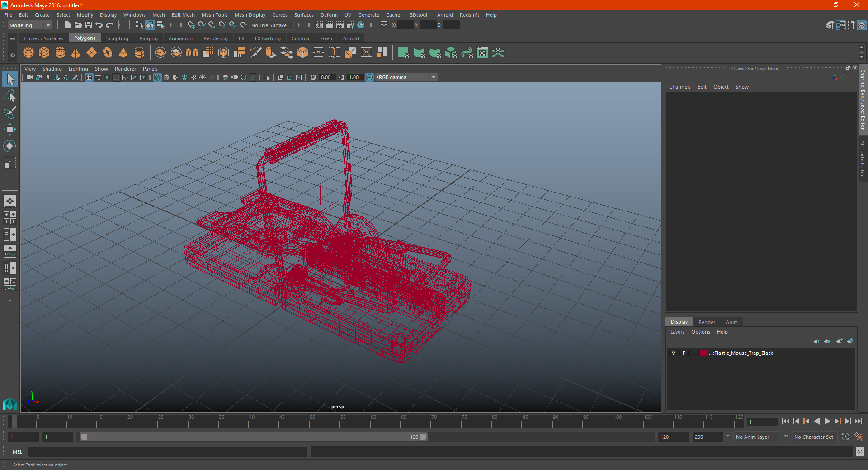
Task: Click the MEL command language button
Action: [x=18, y=452]
